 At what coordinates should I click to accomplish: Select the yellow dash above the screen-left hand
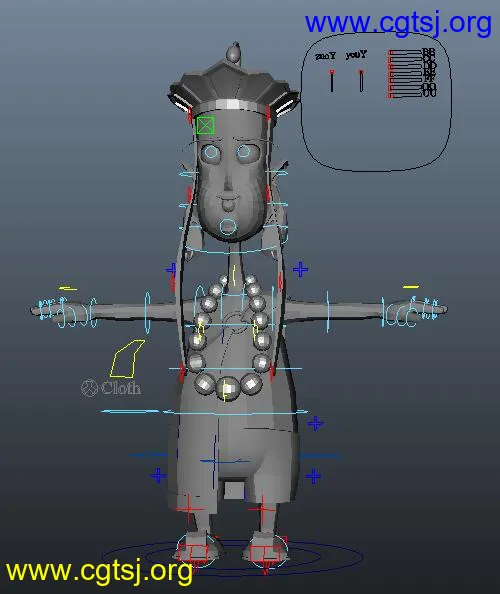tap(68, 288)
